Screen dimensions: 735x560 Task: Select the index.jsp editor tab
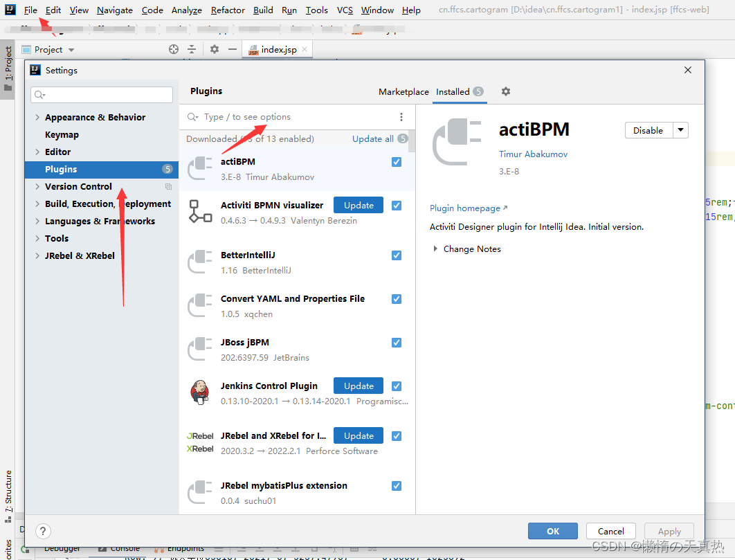pyautogui.click(x=278, y=49)
